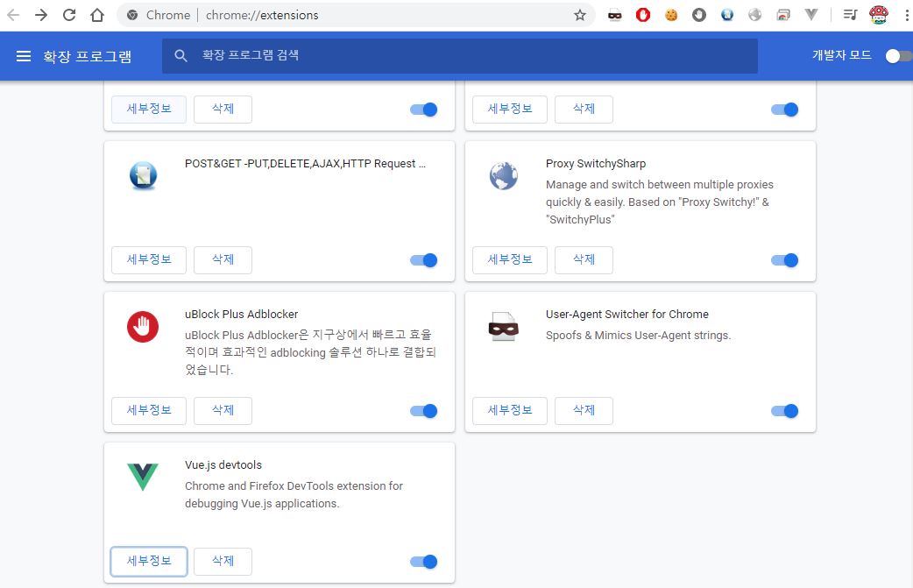Open the hamburger menu beside 확장 프로그램
Image resolution: width=913 pixels, height=588 pixels.
pos(24,56)
